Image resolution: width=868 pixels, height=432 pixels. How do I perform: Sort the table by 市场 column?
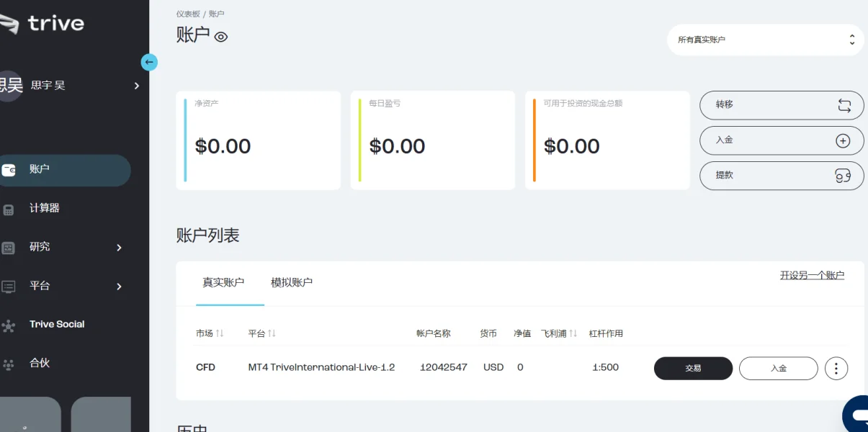[x=220, y=333]
